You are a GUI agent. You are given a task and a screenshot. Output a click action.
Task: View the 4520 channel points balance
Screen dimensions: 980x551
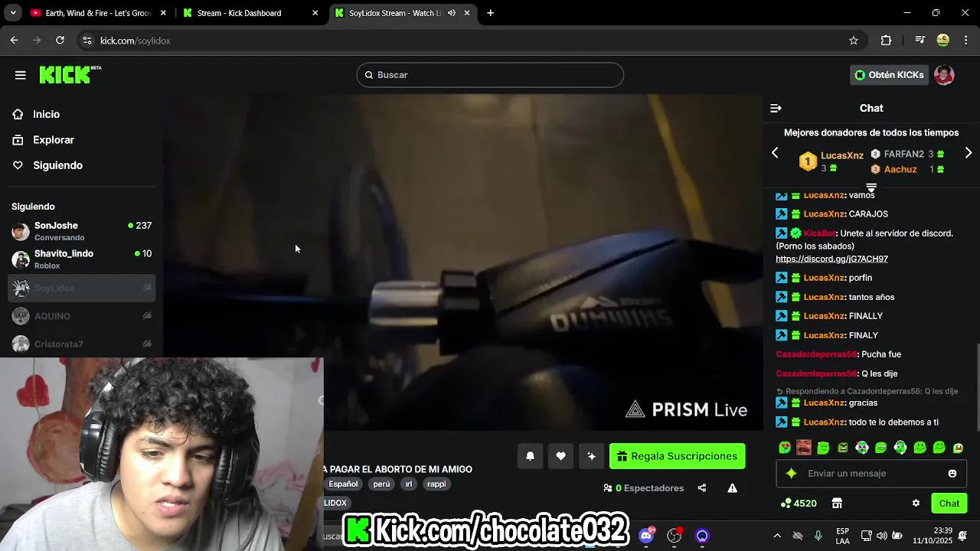[x=799, y=504]
